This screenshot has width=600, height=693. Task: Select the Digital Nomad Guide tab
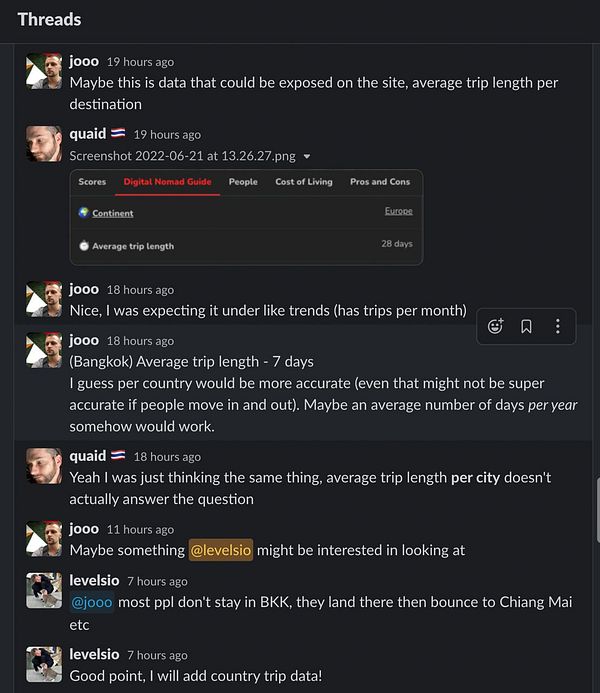click(167, 182)
